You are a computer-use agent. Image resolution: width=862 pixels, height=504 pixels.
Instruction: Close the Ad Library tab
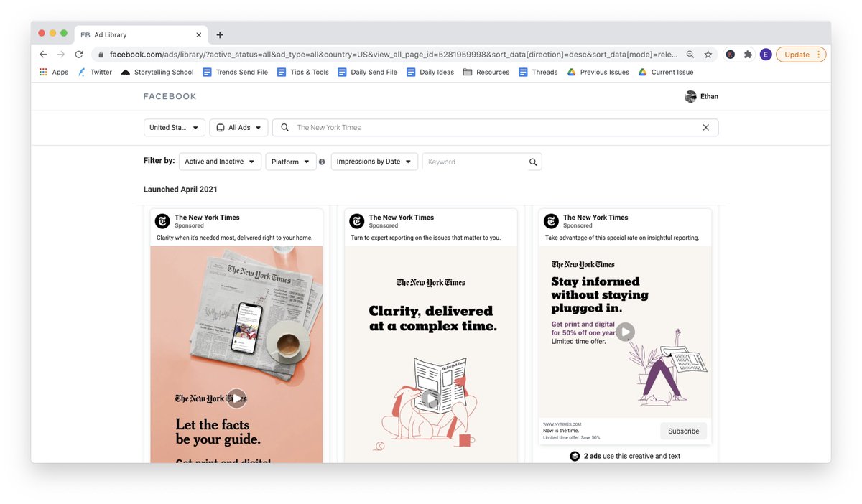pos(199,34)
